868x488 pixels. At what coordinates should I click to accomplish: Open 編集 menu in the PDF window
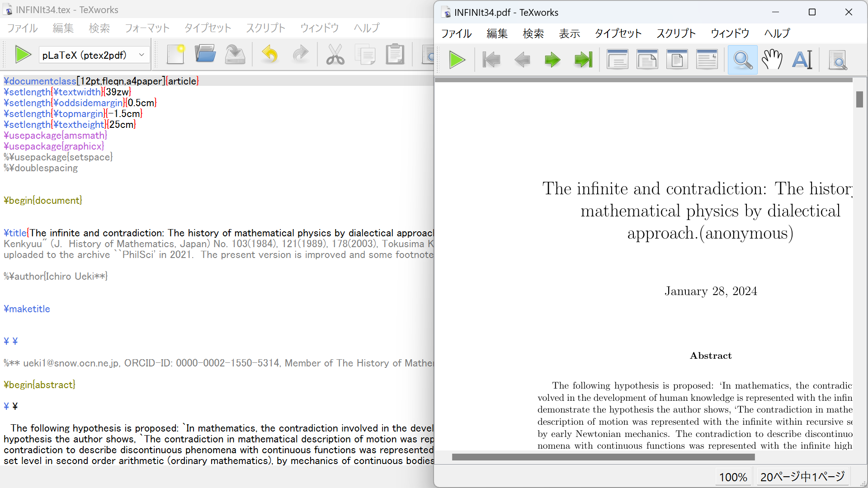[497, 33]
